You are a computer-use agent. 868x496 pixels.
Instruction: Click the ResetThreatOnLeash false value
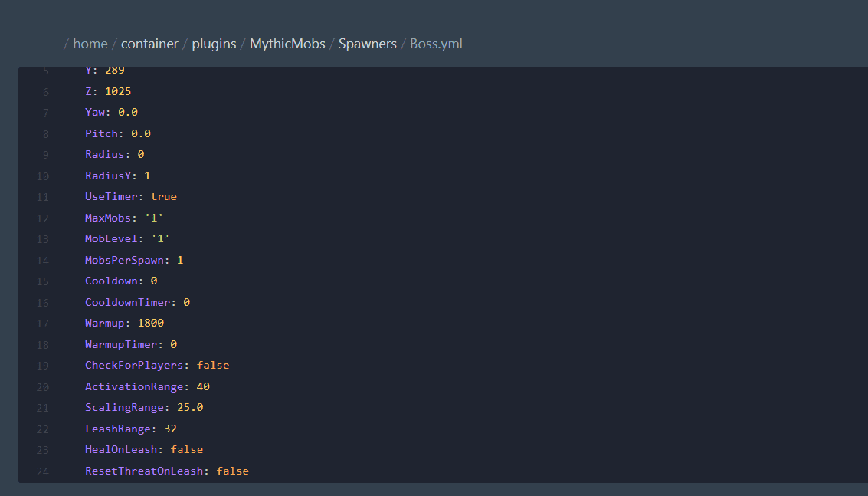(233, 471)
